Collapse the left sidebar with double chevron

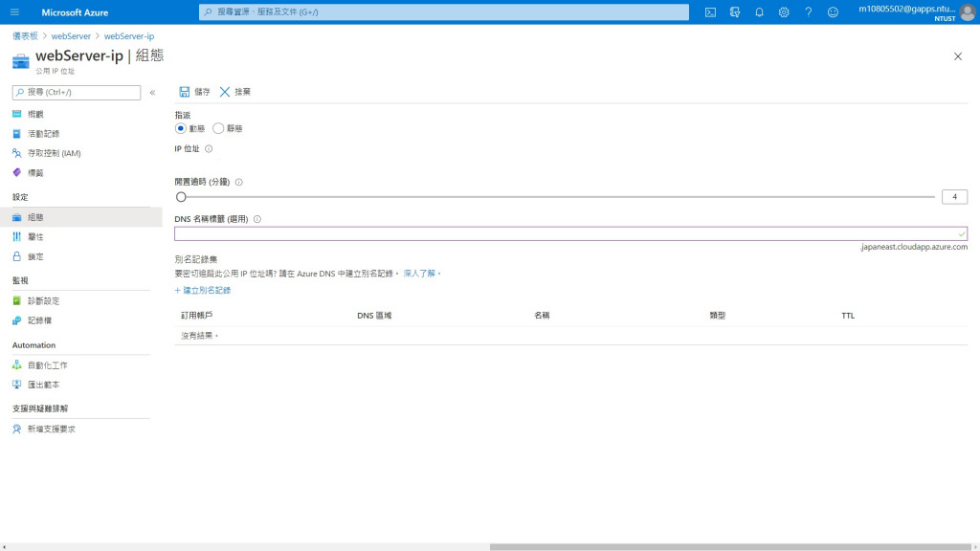[x=152, y=93]
